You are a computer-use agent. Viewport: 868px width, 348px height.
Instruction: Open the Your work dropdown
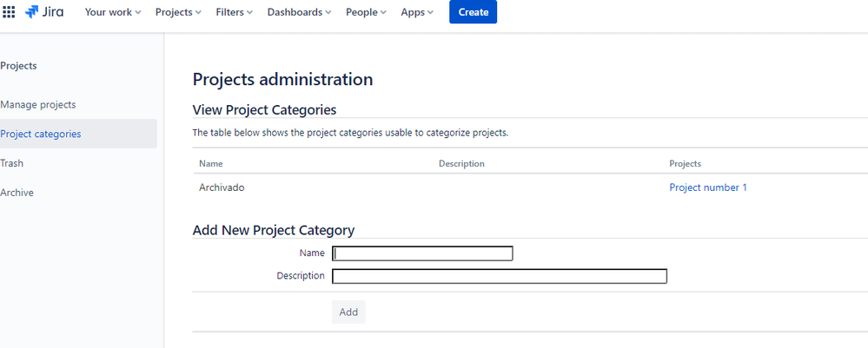pos(112,12)
